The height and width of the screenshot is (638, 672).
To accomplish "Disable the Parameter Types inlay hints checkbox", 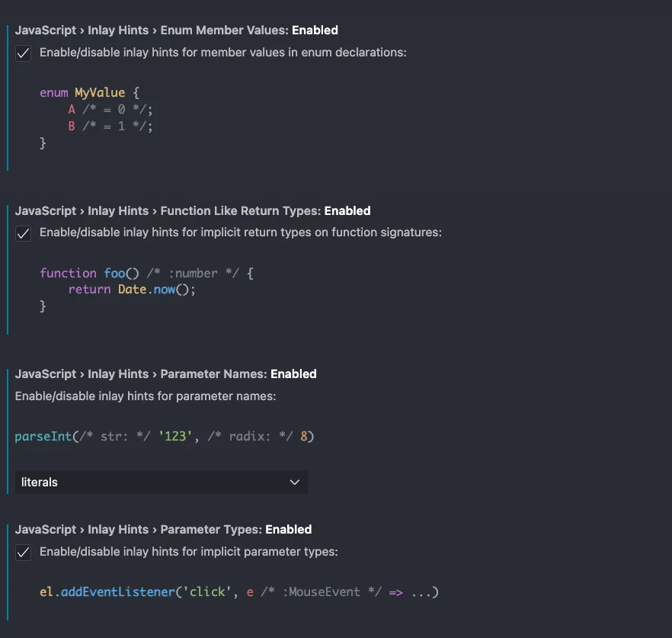I will pyautogui.click(x=23, y=552).
